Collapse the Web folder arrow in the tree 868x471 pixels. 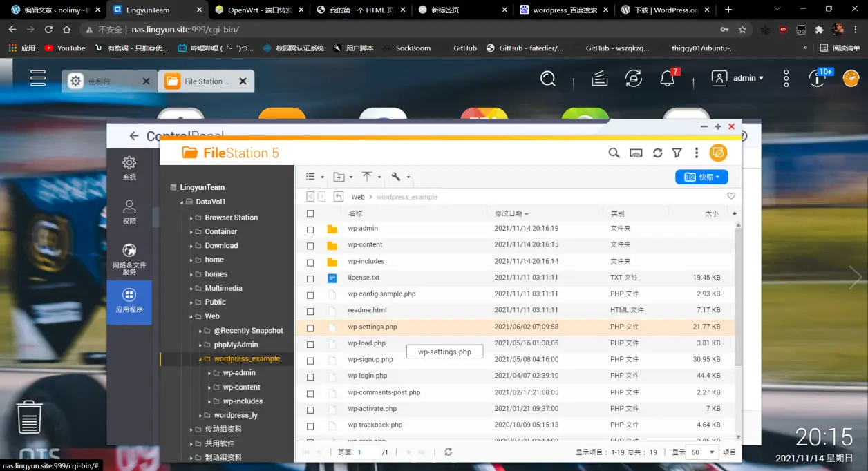pyautogui.click(x=191, y=316)
